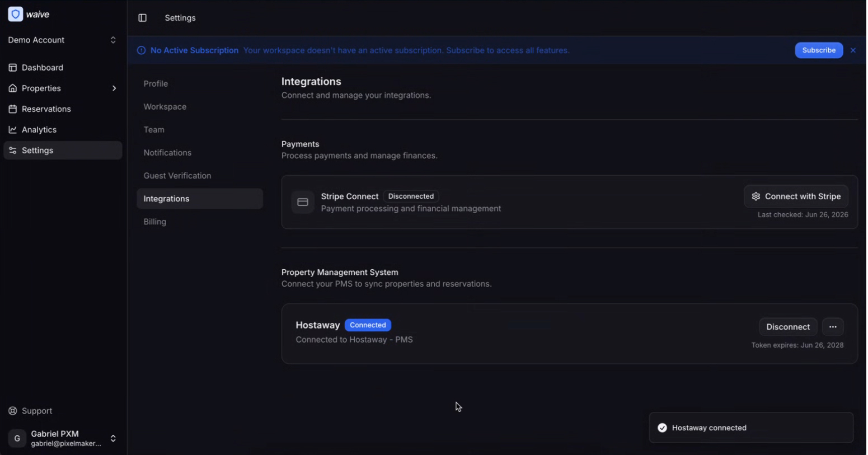Click the Subscribe button
The width and height of the screenshot is (868, 455).
pos(819,50)
